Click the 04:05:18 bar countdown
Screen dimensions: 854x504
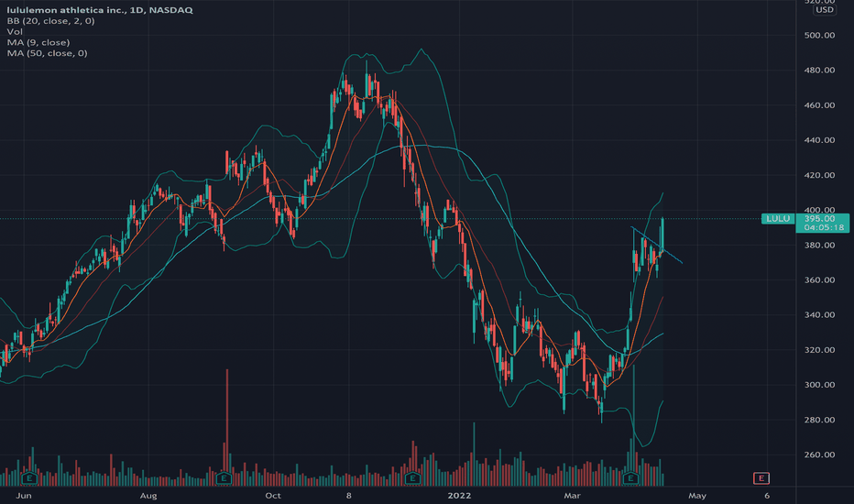pos(823,228)
